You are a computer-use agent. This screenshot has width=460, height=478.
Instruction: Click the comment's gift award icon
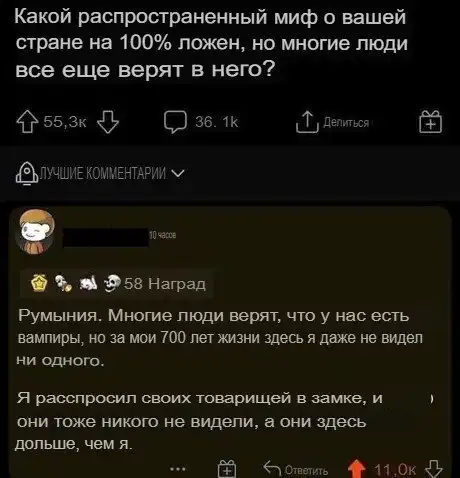pos(227,468)
